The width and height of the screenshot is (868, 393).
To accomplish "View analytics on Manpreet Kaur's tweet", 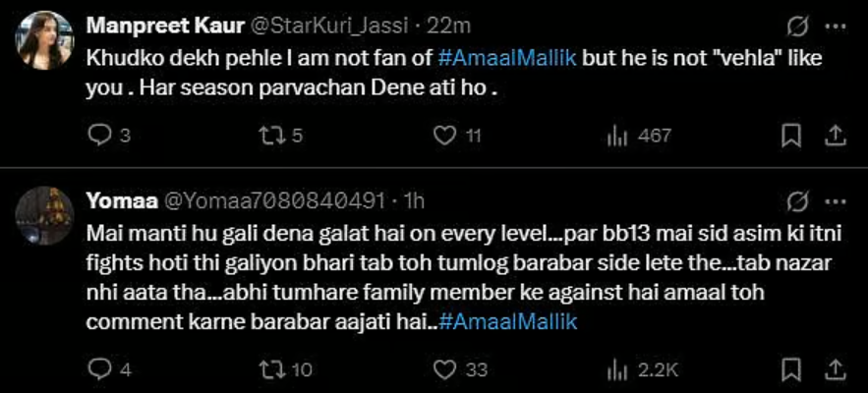I will 618,137.
